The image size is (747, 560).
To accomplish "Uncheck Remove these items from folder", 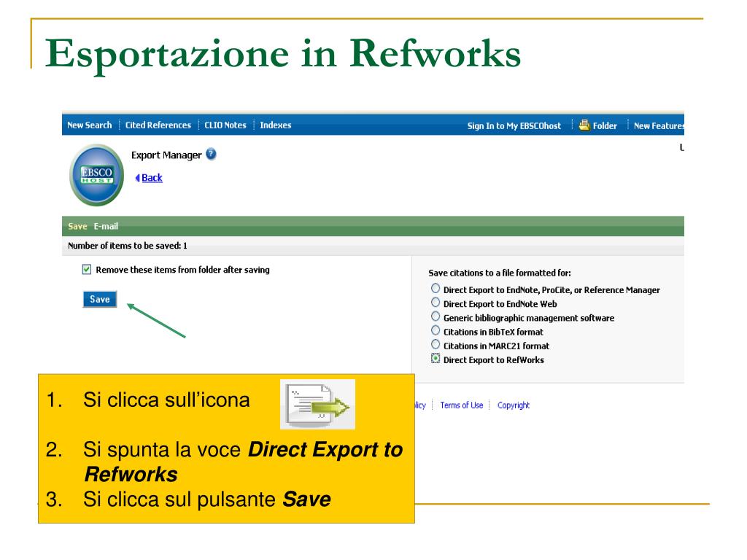I will pyautogui.click(x=87, y=270).
